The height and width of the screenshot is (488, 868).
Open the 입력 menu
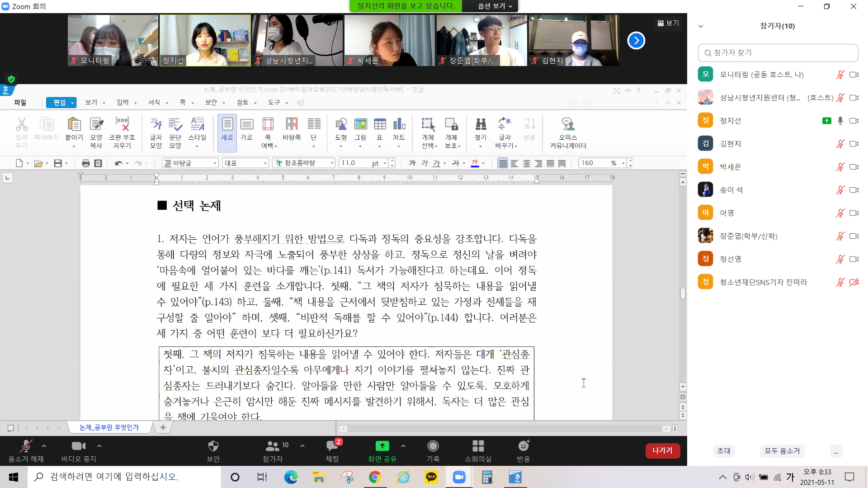pos(126,103)
